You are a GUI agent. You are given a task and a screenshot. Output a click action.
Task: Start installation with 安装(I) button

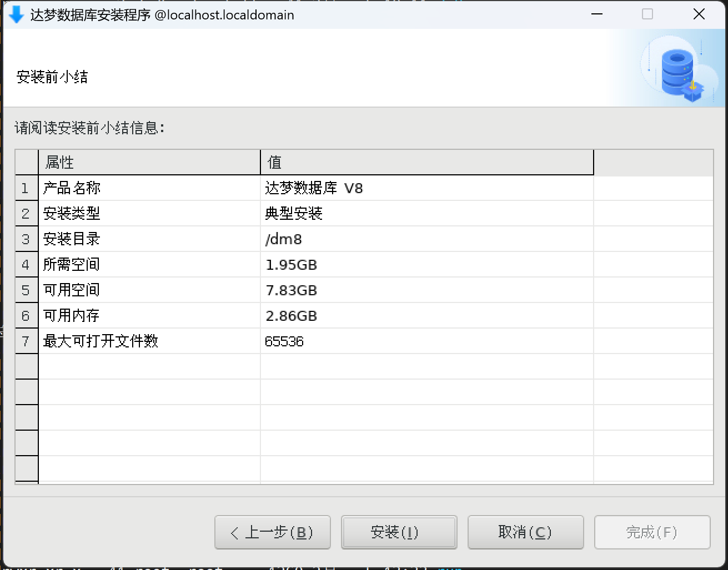(x=399, y=532)
